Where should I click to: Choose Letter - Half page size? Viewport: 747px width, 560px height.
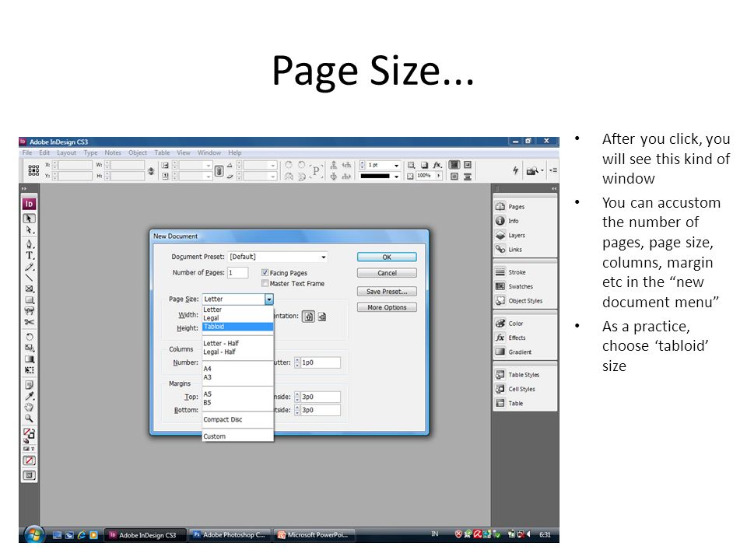pos(238,343)
